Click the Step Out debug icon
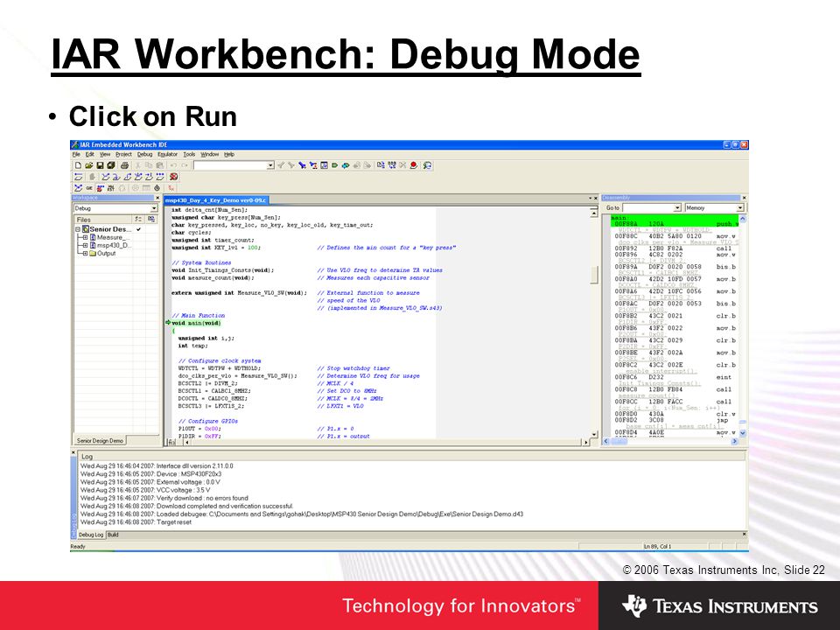Screen dimensions: 840x630 tap(128, 177)
